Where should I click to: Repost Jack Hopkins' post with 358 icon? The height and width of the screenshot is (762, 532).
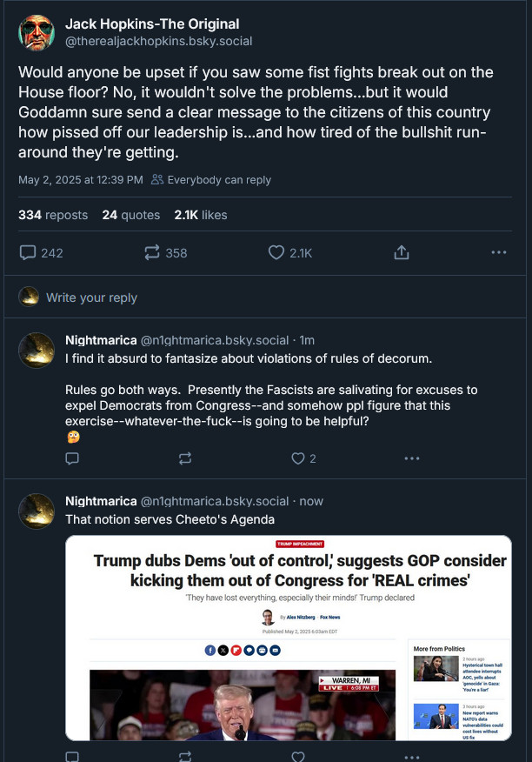[x=165, y=253]
